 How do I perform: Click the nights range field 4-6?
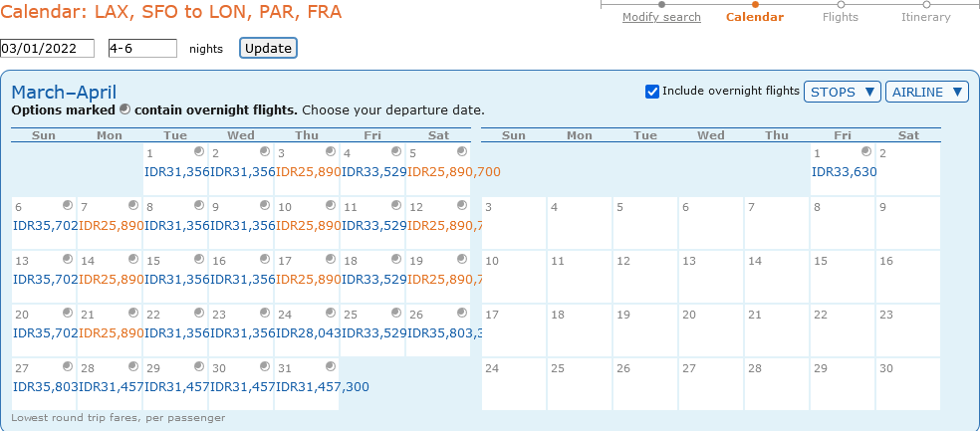142,48
